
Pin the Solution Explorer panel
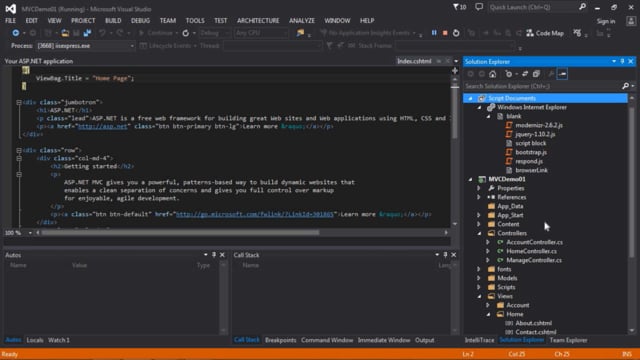[x=622, y=61]
